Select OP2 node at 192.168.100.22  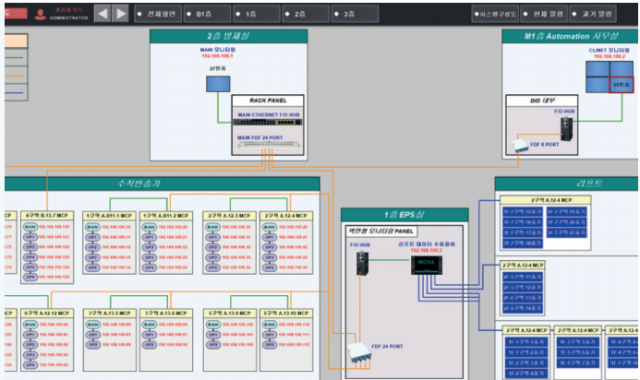point(149,247)
